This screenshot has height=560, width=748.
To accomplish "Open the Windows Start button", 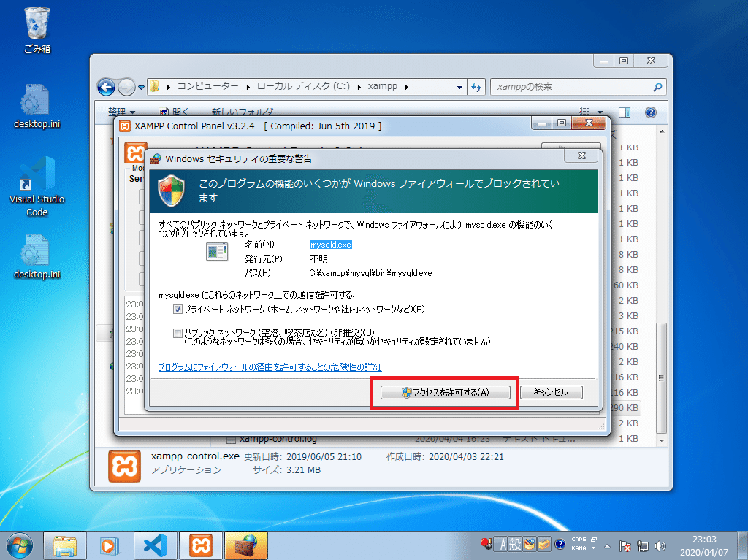I will (x=20, y=545).
